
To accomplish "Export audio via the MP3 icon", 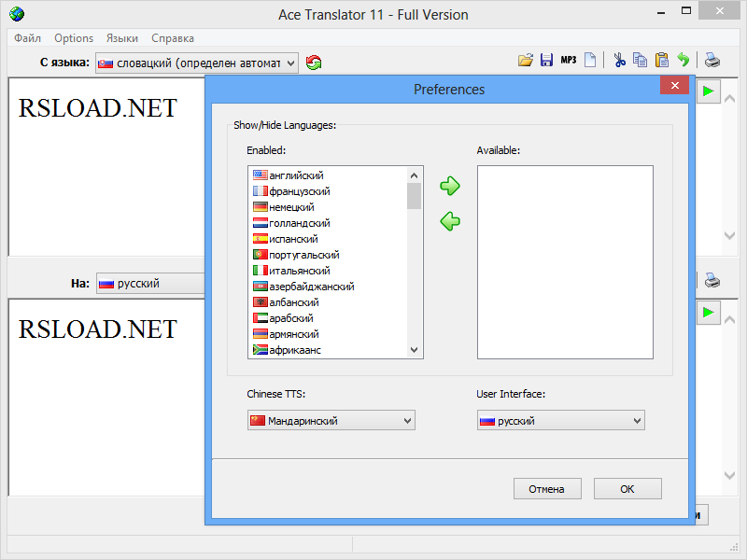I will pyautogui.click(x=569, y=60).
